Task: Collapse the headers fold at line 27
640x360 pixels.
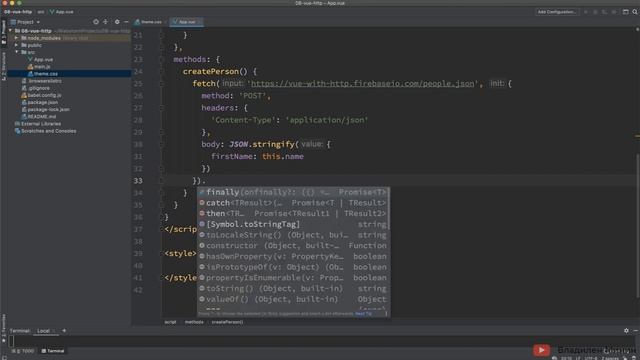Action: click(x=162, y=108)
